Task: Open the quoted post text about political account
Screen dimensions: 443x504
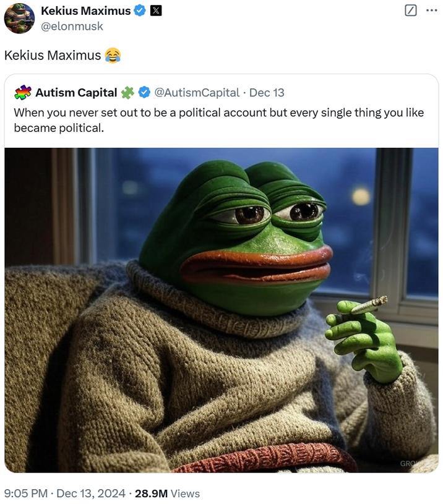Action: tap(218, 120)
